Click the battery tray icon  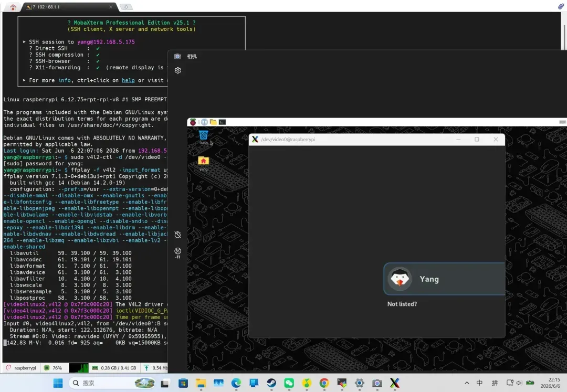530,383
